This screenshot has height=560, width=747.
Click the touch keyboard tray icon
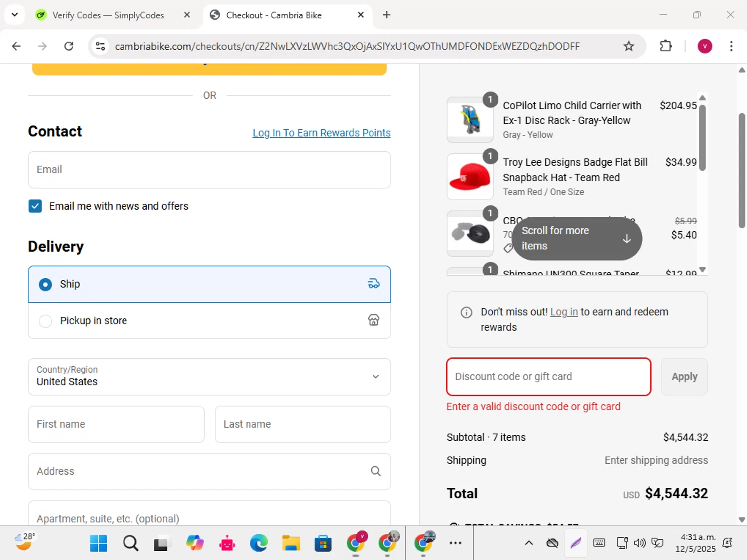pos(599,543)
